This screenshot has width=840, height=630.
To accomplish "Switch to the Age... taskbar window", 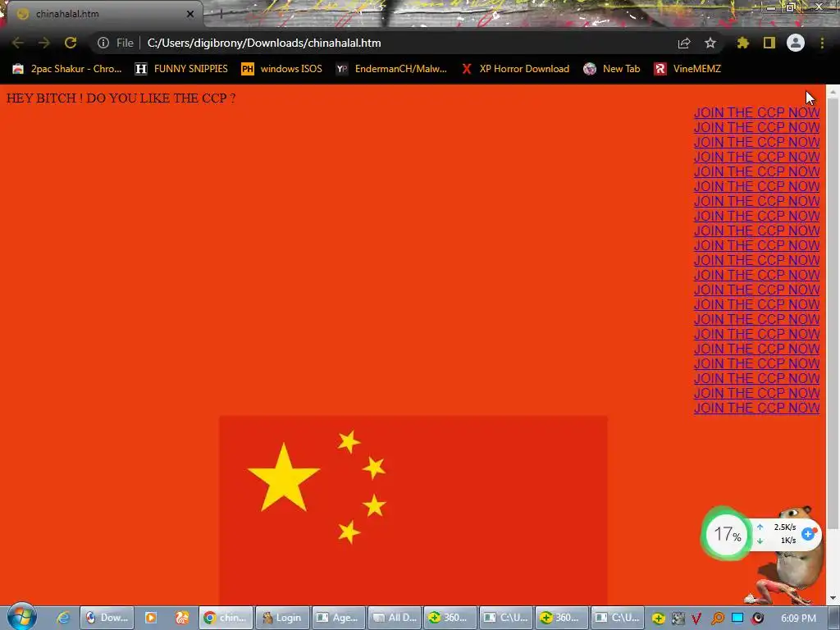I will pyautogui.click(x=339, y=618).
